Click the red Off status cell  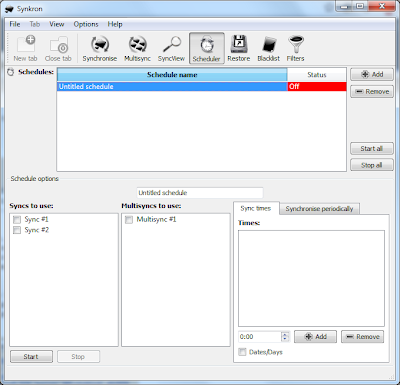point(317,87)
